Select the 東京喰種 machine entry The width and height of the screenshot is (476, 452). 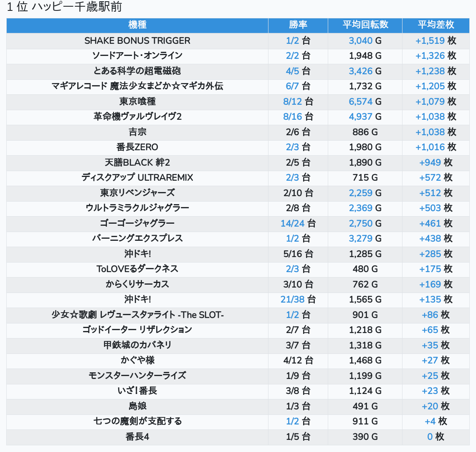[137, 101]
